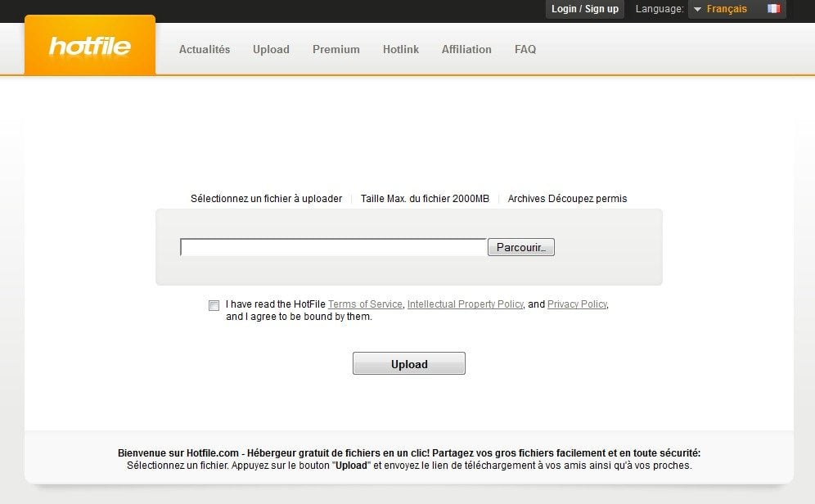815x504 pixels.
Task: Tick the terms agreement checkbox
Action: (214, 305)
